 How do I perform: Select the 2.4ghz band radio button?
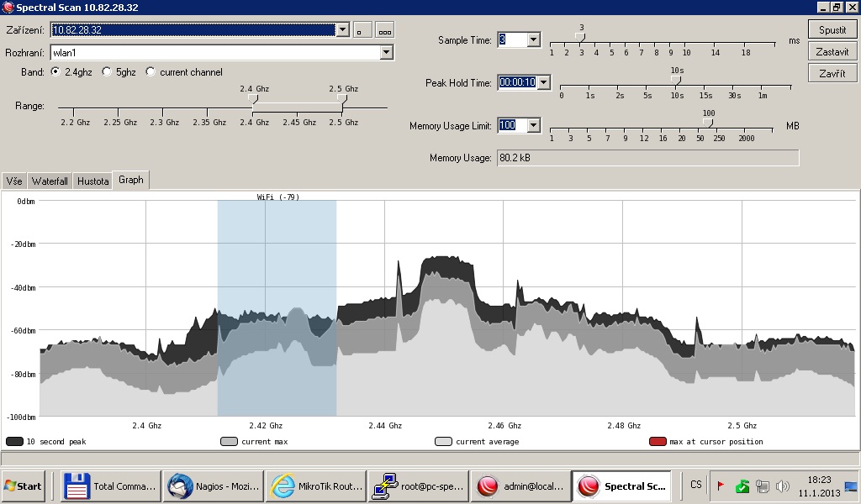point(55,72)
